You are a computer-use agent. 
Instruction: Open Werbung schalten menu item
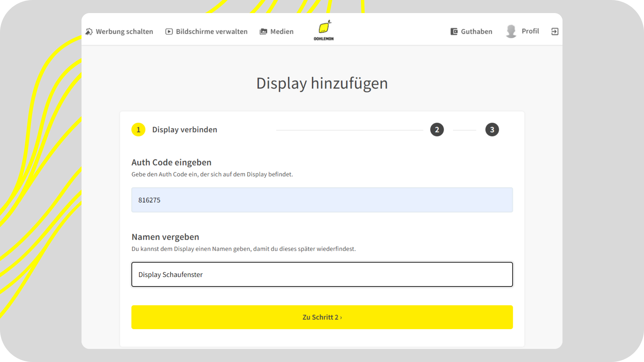(124, 32)
